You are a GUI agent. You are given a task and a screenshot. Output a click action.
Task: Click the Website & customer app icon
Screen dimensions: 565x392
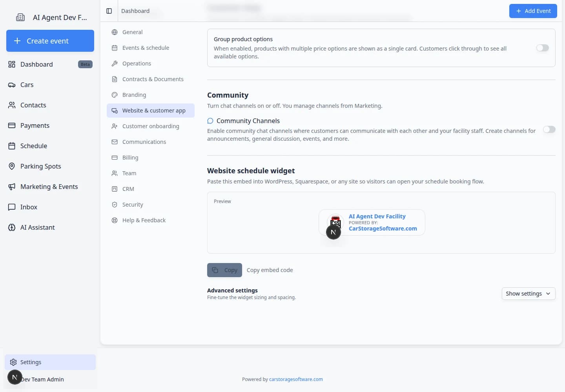coord(115,111)
